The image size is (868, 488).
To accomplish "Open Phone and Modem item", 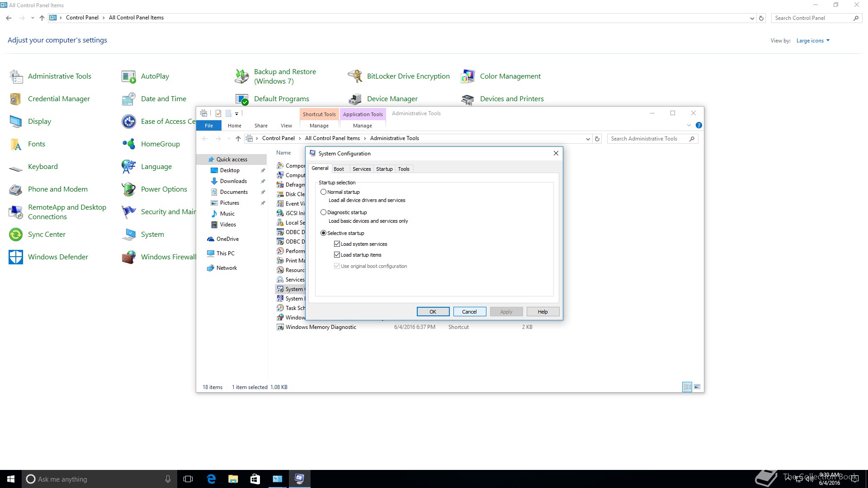I will point(48,189).
